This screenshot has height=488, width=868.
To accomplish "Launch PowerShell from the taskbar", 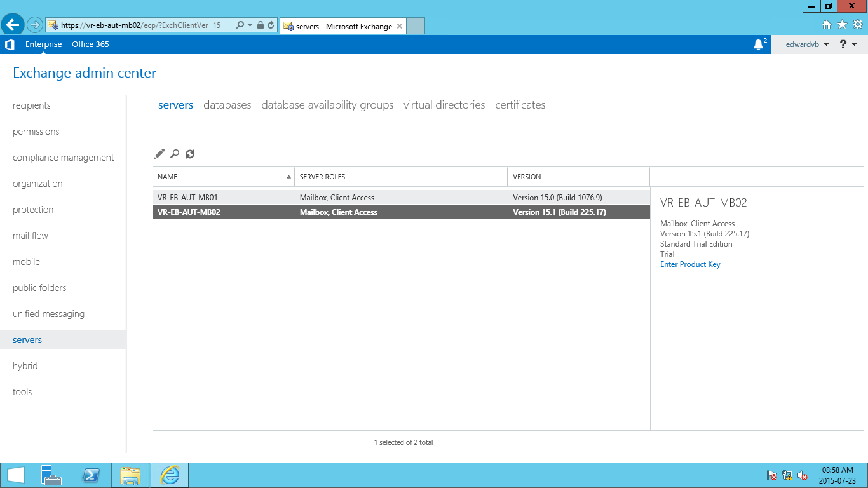I will tap(91, 475).
